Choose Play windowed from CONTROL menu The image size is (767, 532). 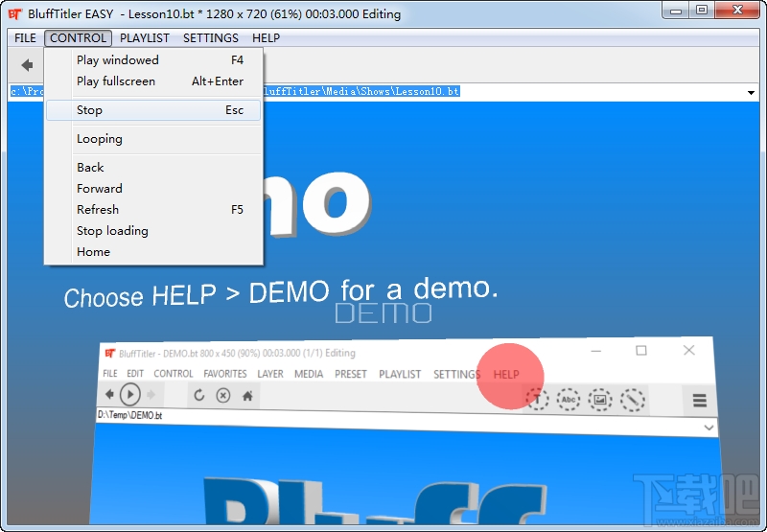(x=153, y=60)
